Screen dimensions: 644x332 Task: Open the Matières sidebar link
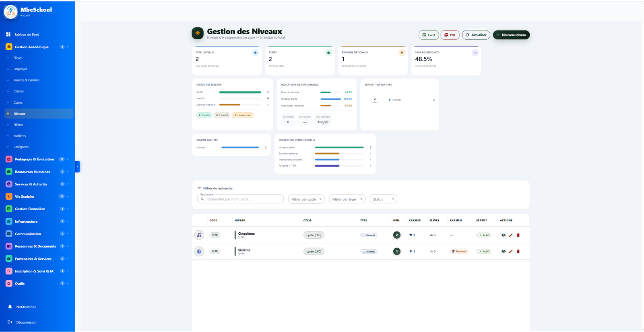click(x=39, y=136)
